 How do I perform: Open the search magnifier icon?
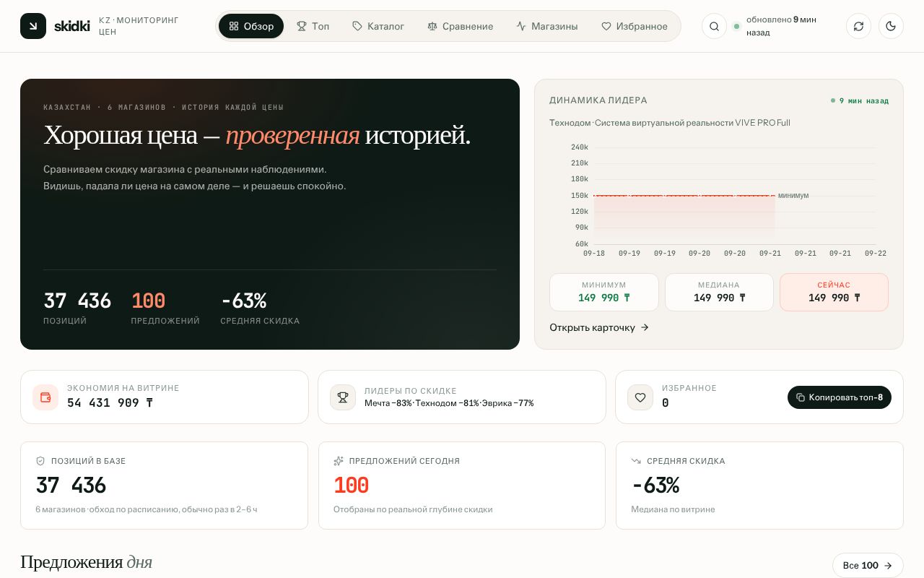coord(714,26)
